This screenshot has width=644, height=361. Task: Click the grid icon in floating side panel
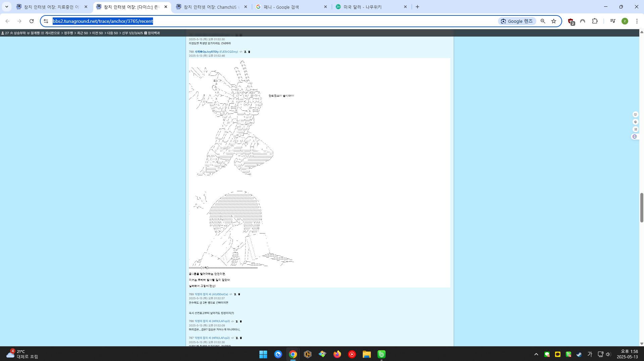635,129
